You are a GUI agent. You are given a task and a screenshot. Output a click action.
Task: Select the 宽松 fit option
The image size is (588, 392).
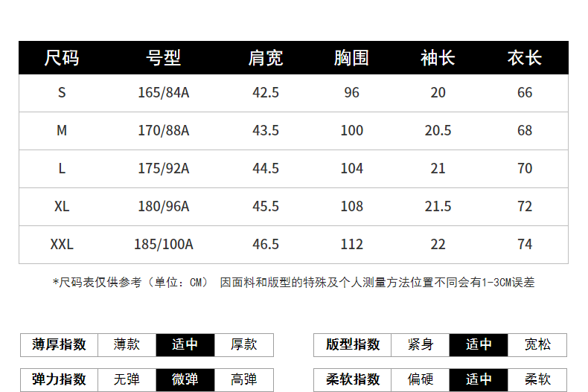pos(537,345)
